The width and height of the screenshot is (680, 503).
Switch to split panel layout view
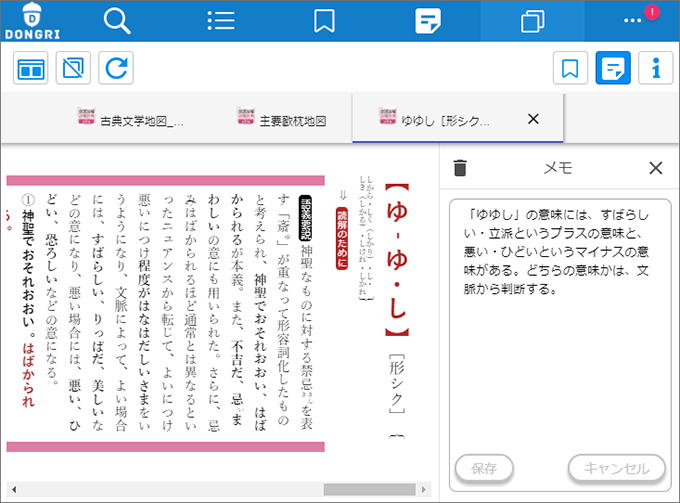(x=30, y=68)
